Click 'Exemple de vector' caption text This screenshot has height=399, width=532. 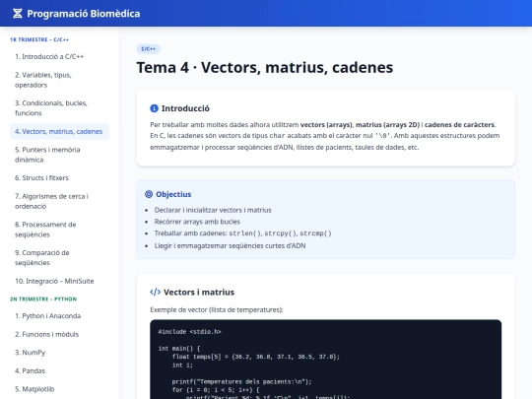217,309
